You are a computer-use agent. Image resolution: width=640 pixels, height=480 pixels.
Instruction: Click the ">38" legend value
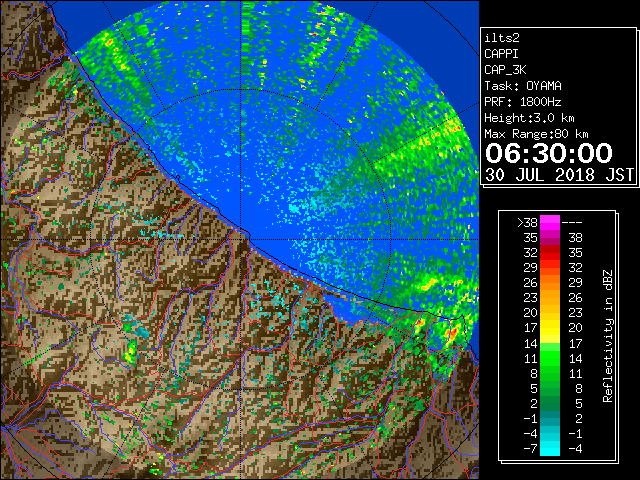pyautogui.click(x=527, y=223)
